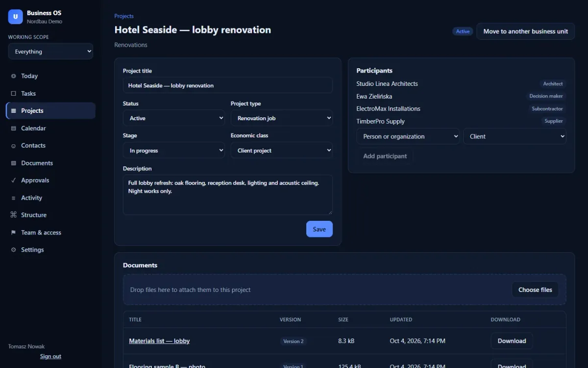588x368 pixels.
Task: Click the Business OS logo icon
Action: point(16,17)
